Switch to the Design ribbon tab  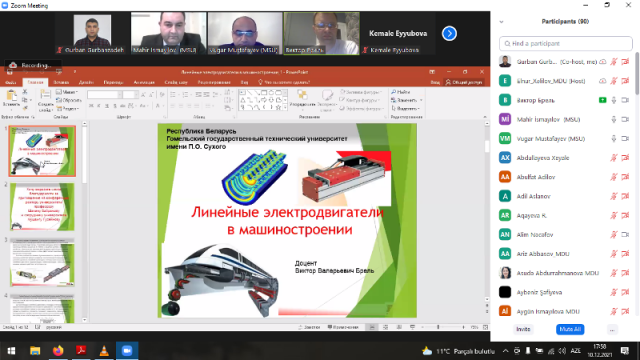[86, 82]
